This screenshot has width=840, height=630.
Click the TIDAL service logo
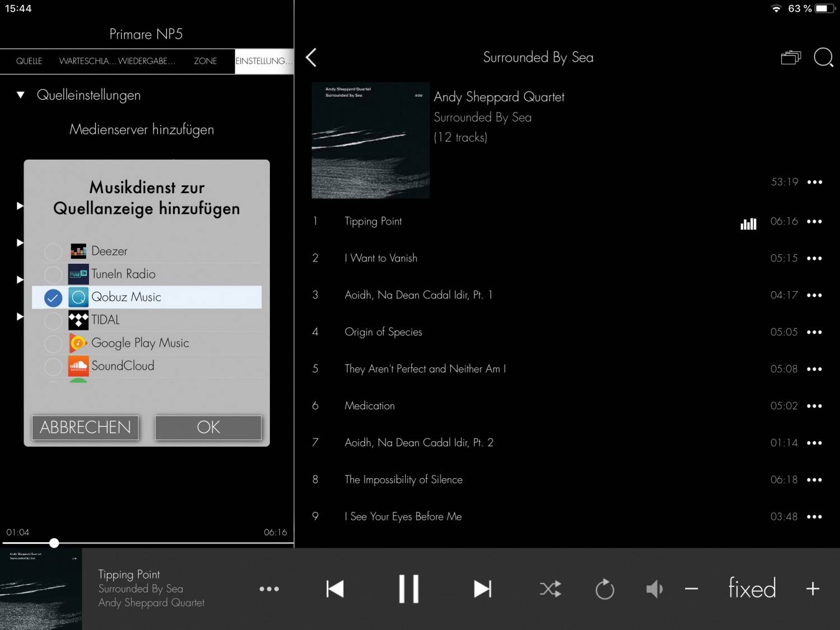78,320
